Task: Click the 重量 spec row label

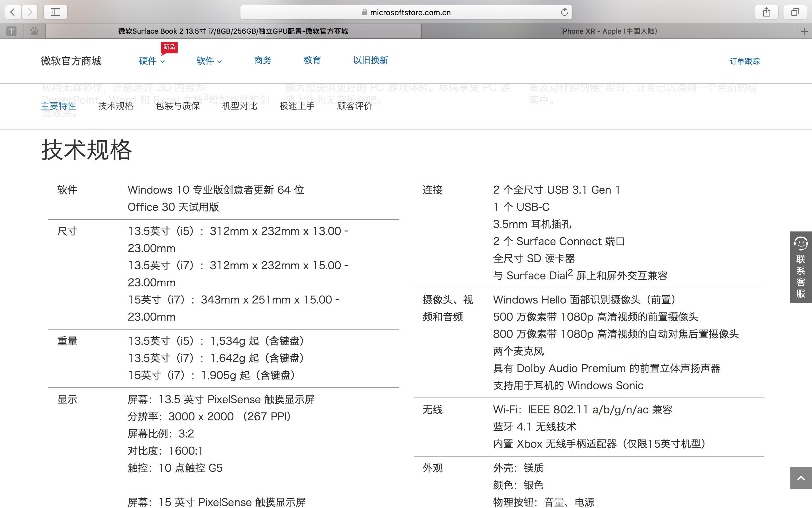Action: pyautogui.click(x=67, y=341)
